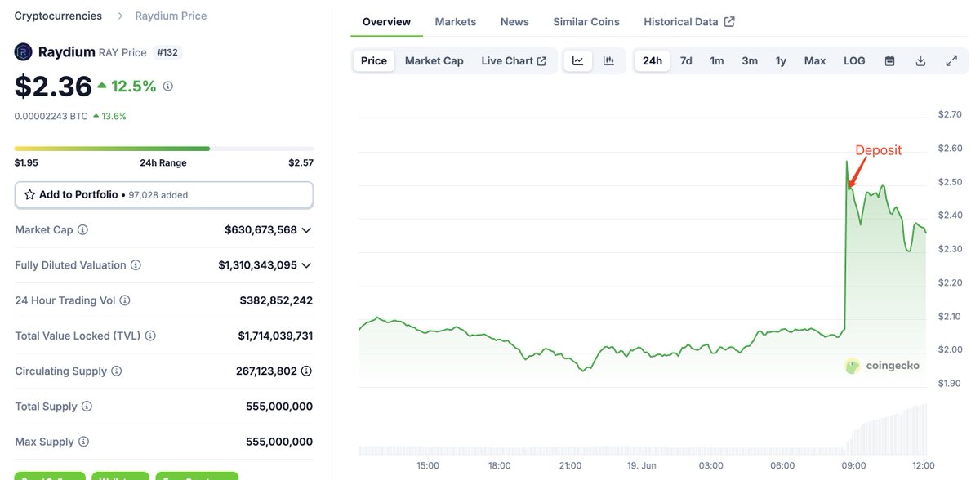This screenshot has width=980, height=480.
Task: Open Total Supply info icon
Action: click(87, 407)
